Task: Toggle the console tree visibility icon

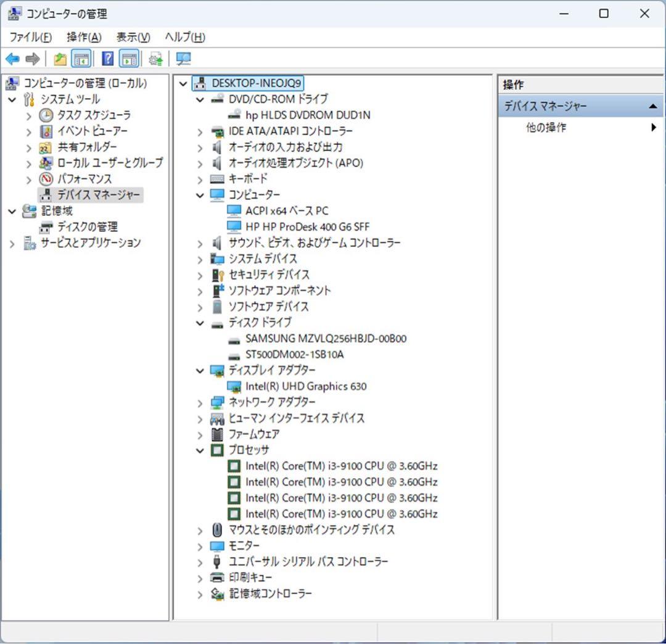Action: coord(82,58)
